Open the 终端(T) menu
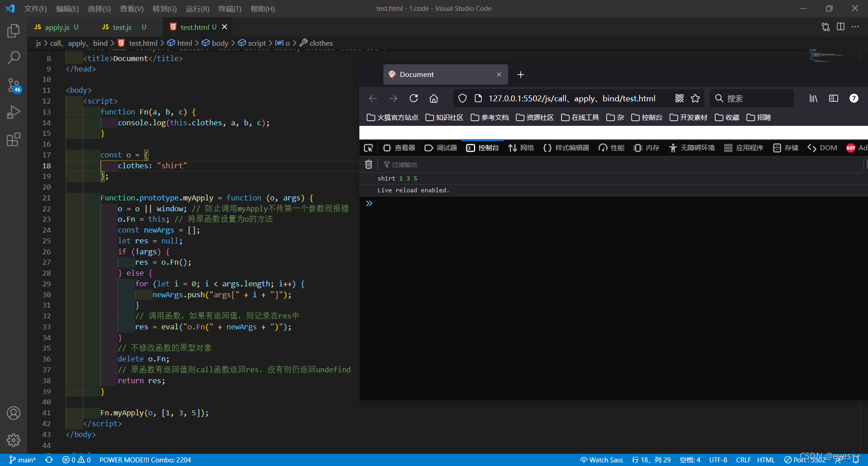 [230, 9]
